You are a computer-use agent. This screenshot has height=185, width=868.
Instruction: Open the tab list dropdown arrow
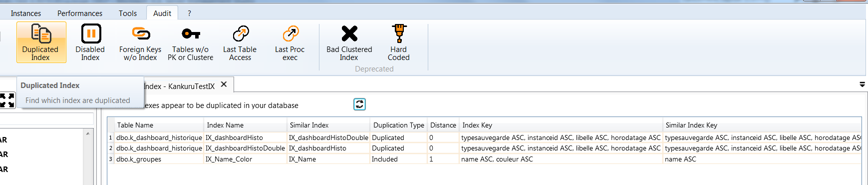click(x=862, y=84)
